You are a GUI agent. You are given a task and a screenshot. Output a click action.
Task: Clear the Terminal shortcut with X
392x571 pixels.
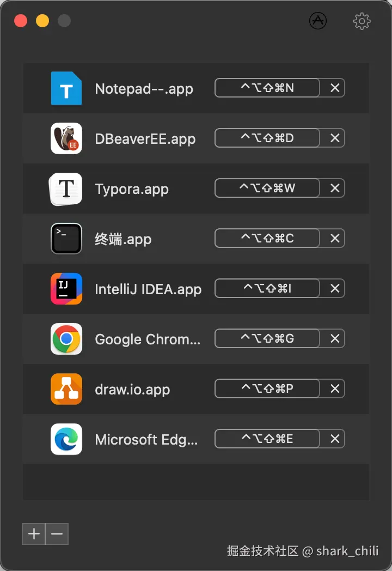tap(335, 239)
